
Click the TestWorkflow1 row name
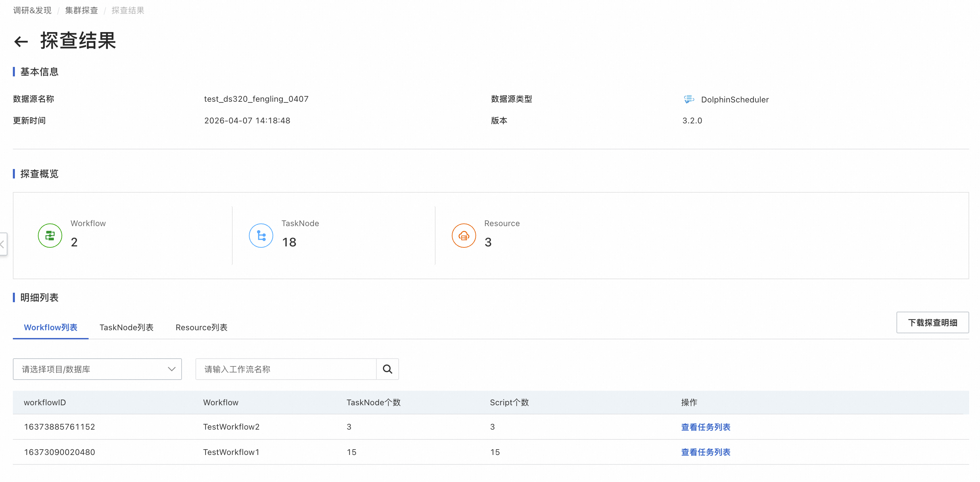[x=231, y=452]
